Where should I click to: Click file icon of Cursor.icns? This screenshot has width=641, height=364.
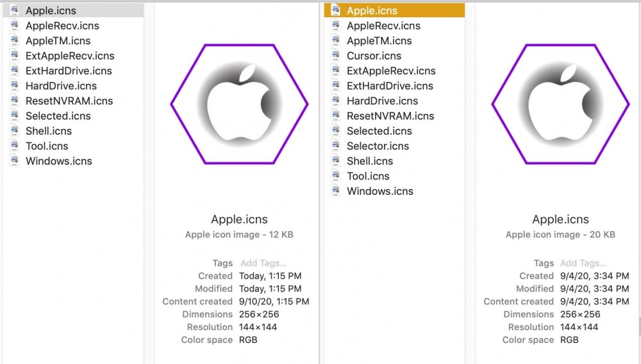336,56
